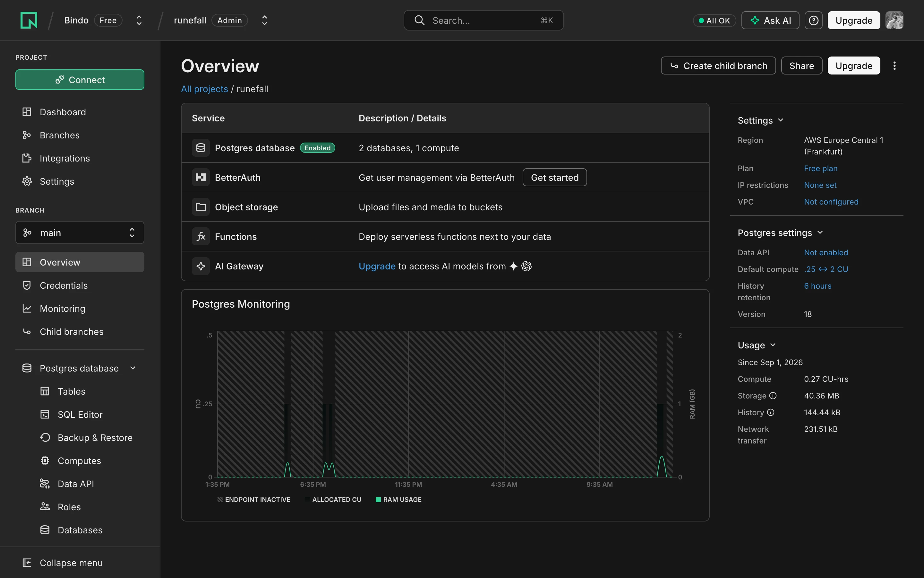Click Upgrade button in top bar
Image resolution: width=924 pixels, height=578 pixels.
point(854,20)
